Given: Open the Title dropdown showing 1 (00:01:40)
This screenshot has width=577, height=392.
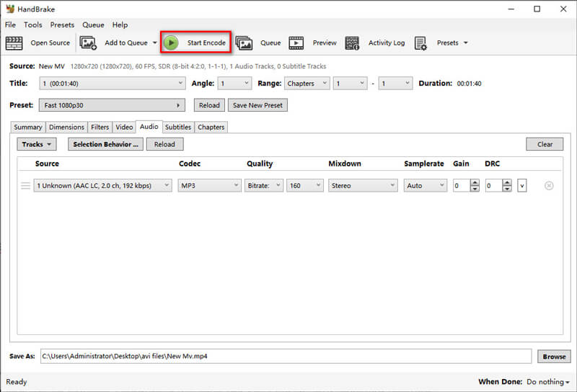Looking at the screenshot, I should [x=112, y=84].
